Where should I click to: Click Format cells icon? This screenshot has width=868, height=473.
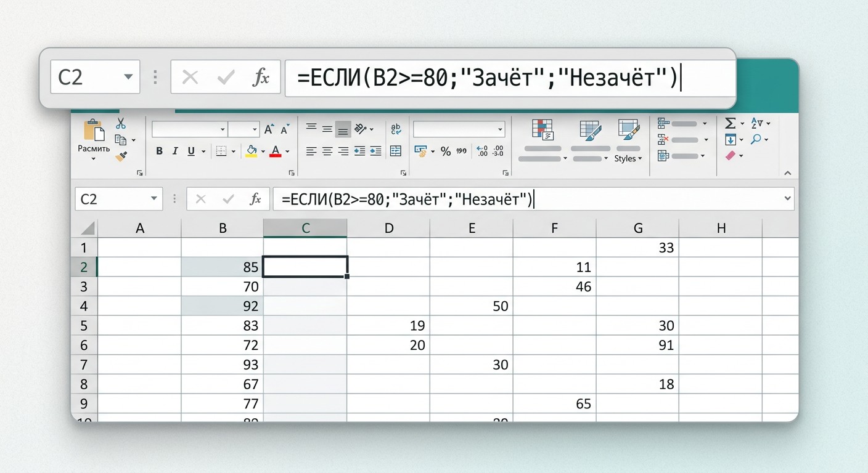[x=663, y=156]
